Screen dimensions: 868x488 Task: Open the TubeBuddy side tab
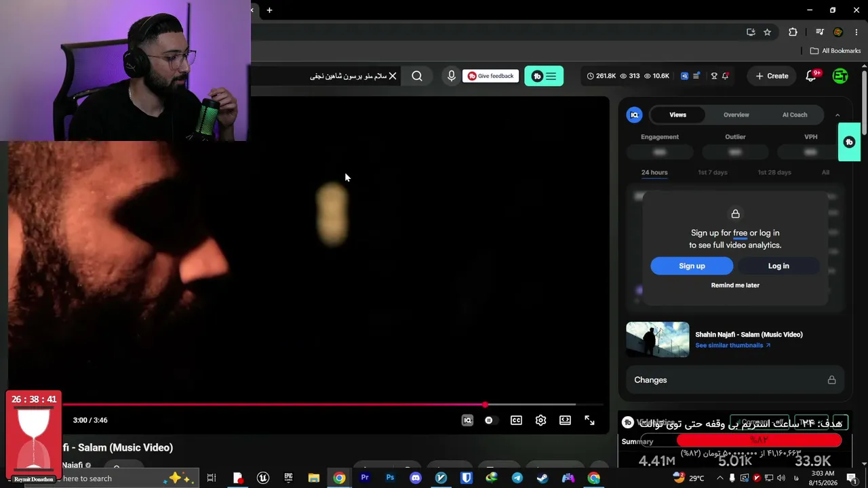(849, 142)
